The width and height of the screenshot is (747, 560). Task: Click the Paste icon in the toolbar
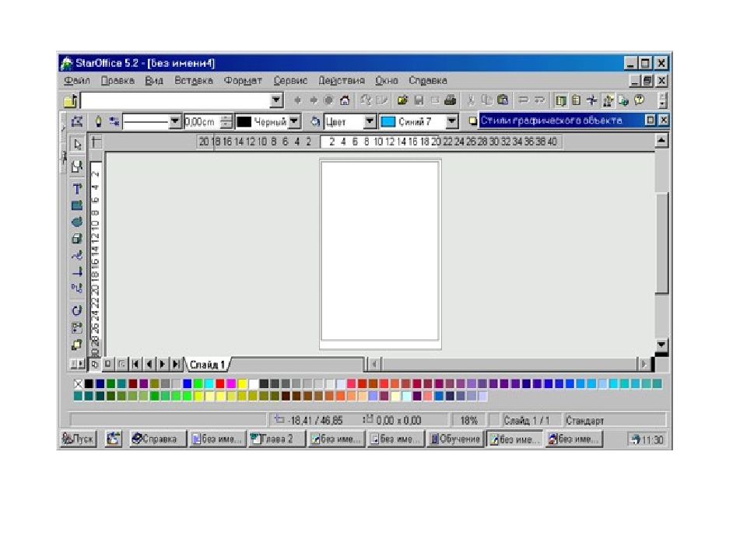[x=503, y=100]
